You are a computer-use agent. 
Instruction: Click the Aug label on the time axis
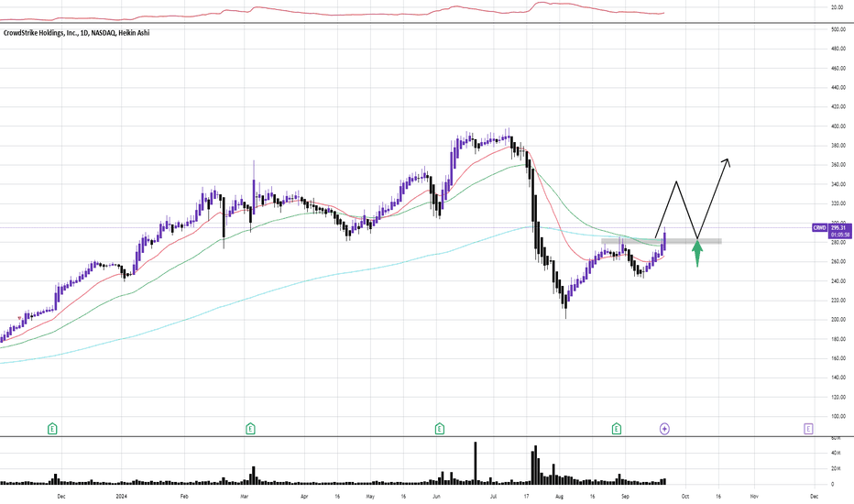click(559, 497)
